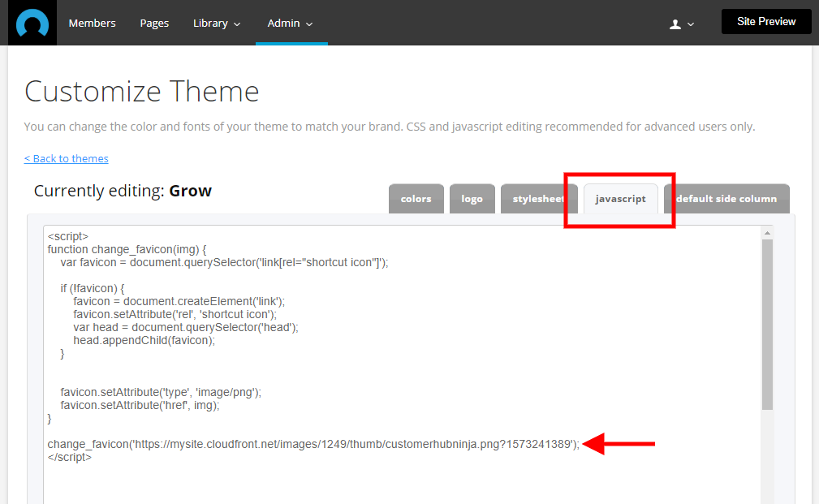Click the code editor scrollbar thumb
The width and height of the screenshot is (819, 504).
click(767, 325)
